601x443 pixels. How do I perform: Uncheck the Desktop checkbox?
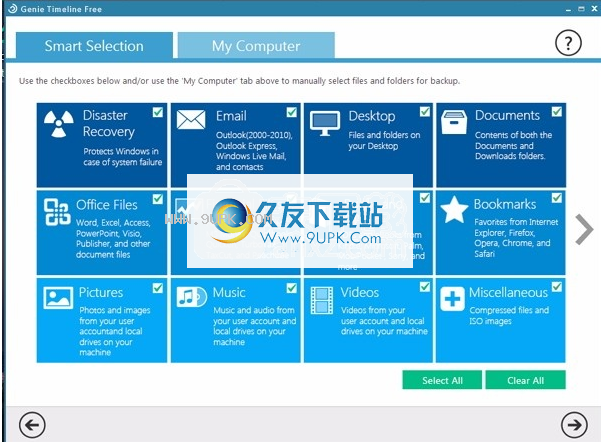pos(424,112)
